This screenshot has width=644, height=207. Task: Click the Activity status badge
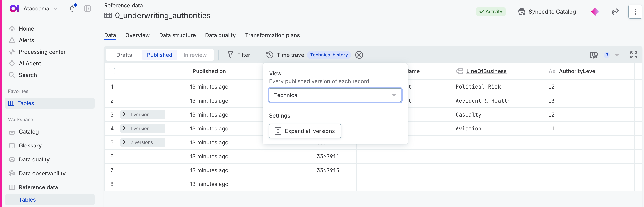(x=491, y=12)
